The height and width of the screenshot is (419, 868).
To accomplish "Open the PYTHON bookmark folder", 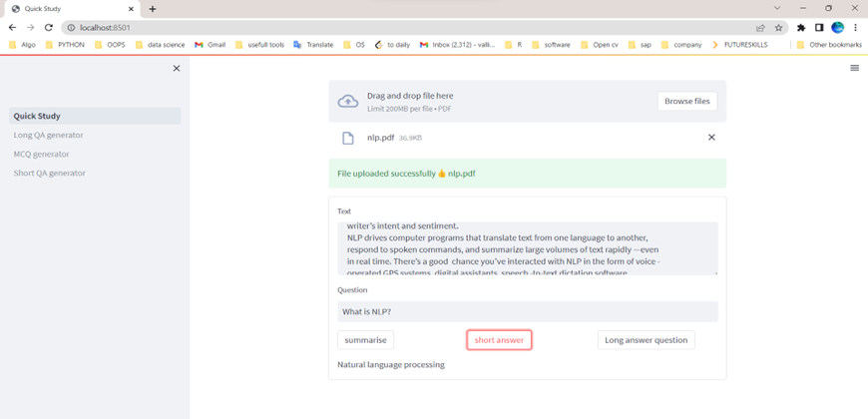I will point(65,45).
